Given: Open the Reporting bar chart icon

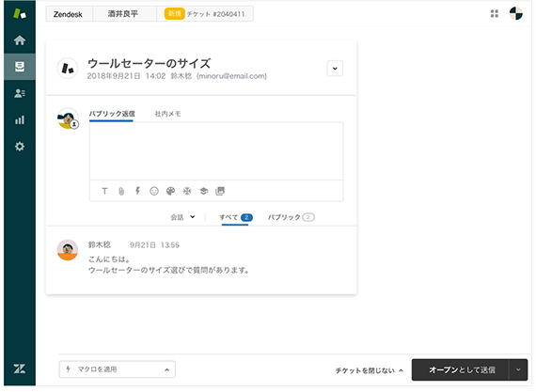Looking at the screenshot, I should click(x=20, y=120).
